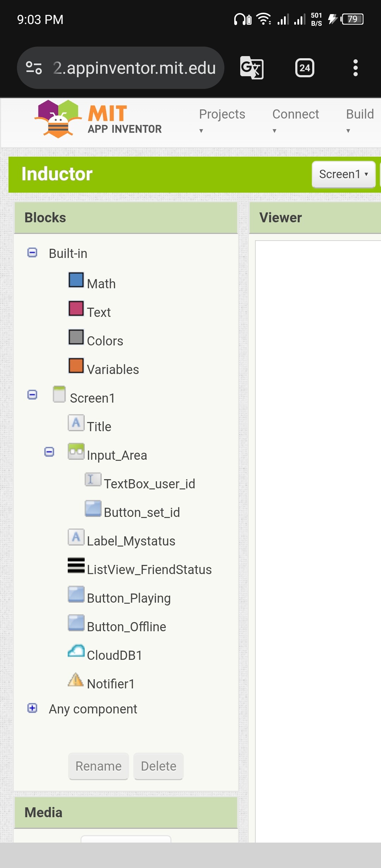Open the browser tab switcher showing 24
The image size is (381, 868).
coord(304,68)
